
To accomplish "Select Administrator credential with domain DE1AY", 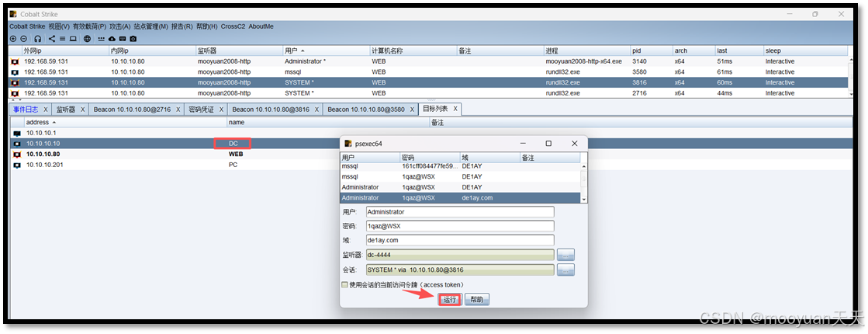I will tap(459, 187).
